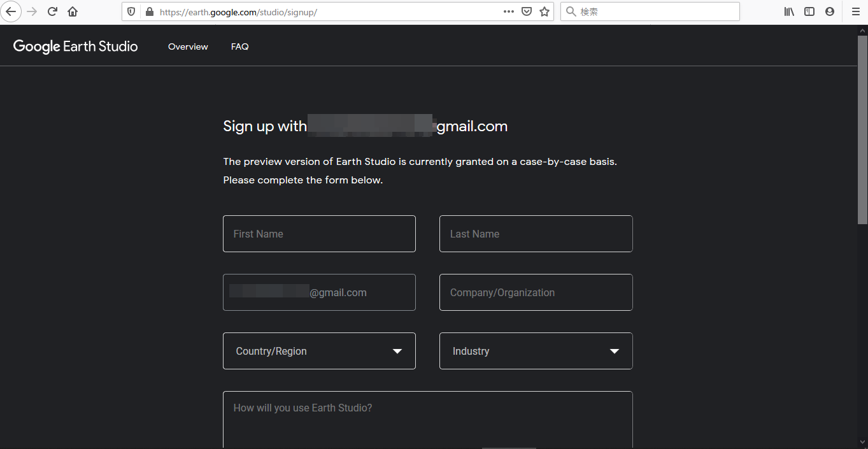Viewport: 868px width, 449px height.
Task: Save page to Pocket icon
Action: click(x=527, y=11)
